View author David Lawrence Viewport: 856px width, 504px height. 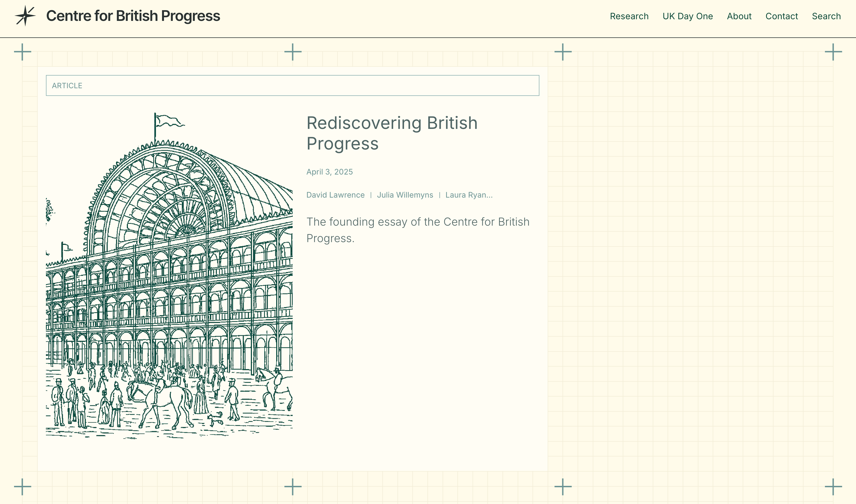click(x=335, y=195)
